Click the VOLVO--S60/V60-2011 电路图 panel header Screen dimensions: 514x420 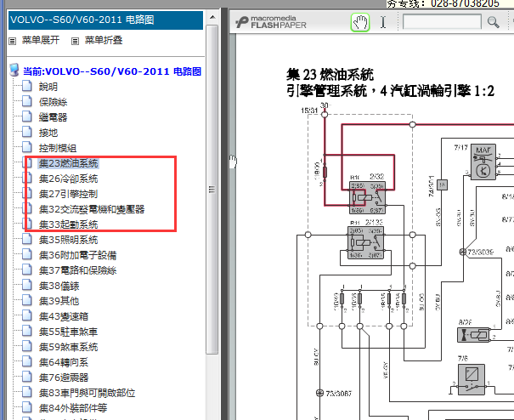tap(105, 20)
